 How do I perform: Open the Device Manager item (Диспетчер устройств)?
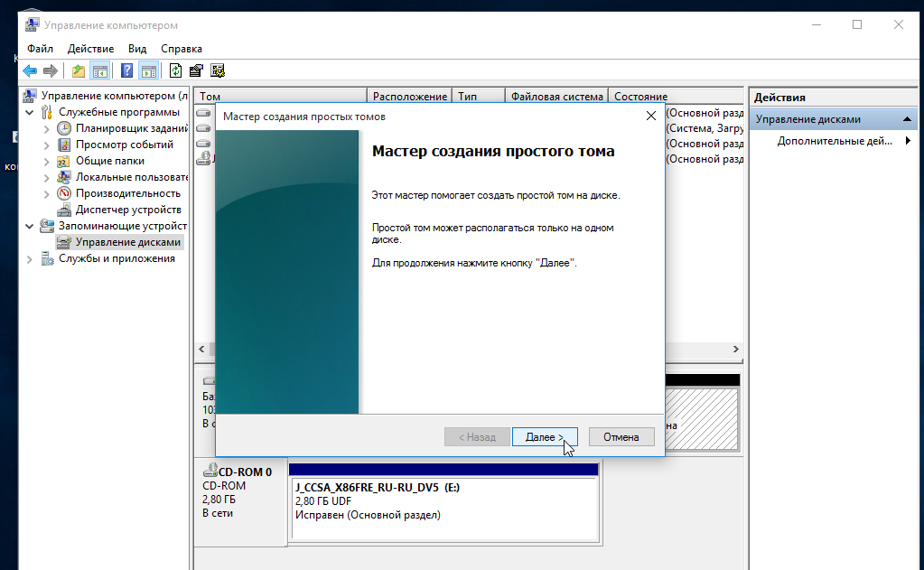tap(127, 210)
